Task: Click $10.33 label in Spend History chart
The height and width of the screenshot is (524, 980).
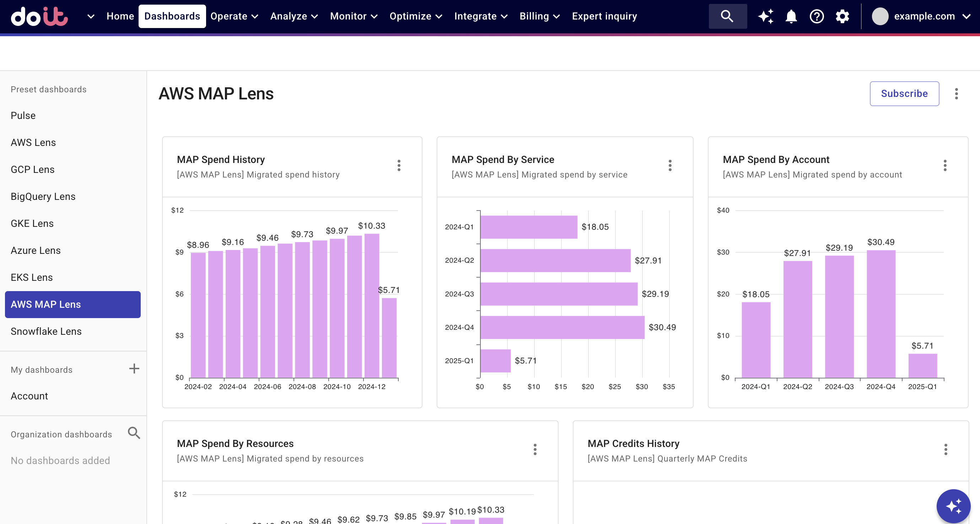Action: click(372, 226)
